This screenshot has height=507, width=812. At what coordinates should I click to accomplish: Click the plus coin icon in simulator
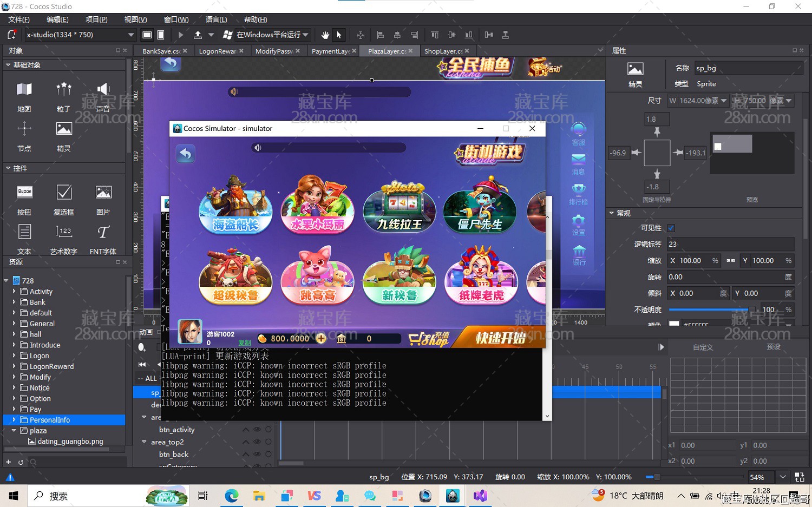click(321, 339)
